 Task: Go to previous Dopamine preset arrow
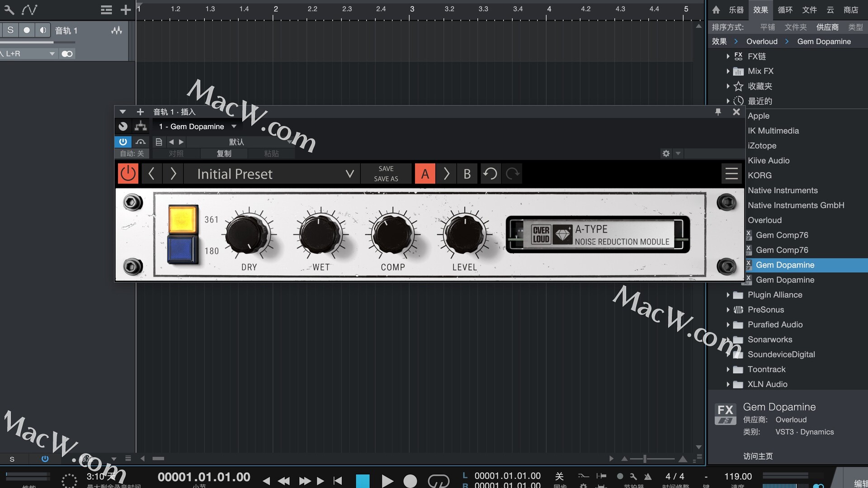[x=151, y=174]
